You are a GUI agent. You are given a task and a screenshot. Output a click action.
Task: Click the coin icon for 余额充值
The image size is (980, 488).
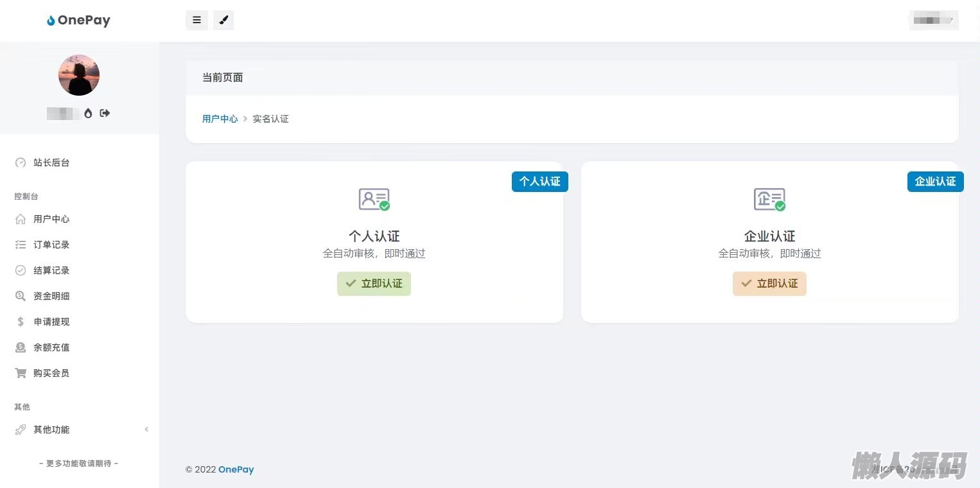pyautogui.click(x=21, y=347)
